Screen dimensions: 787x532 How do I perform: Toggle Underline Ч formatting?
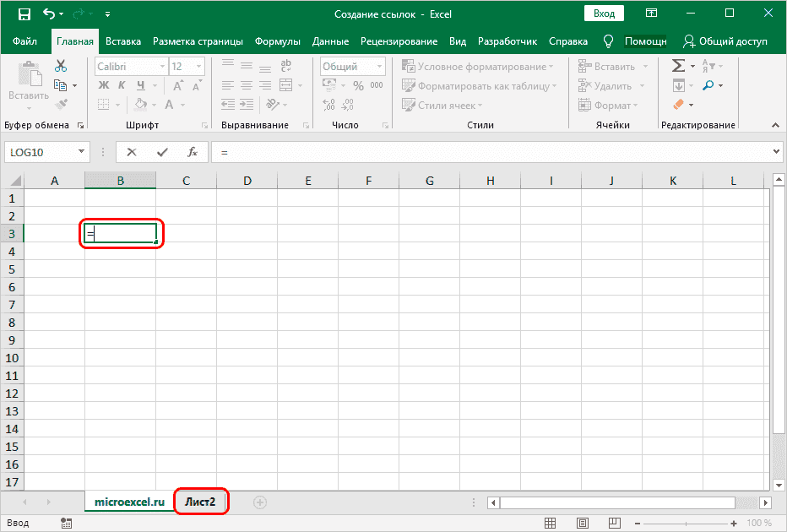(x=141, y=85)
